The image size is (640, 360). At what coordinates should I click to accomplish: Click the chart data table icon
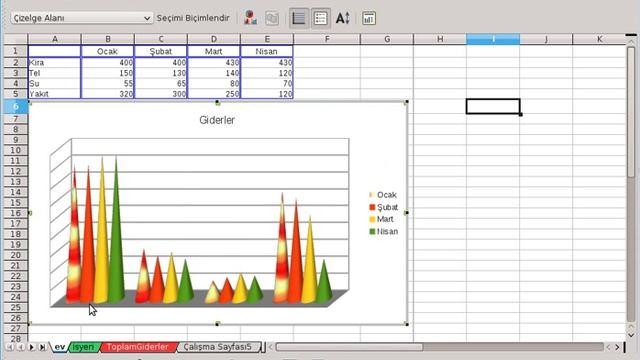click(x=272, y=18)
